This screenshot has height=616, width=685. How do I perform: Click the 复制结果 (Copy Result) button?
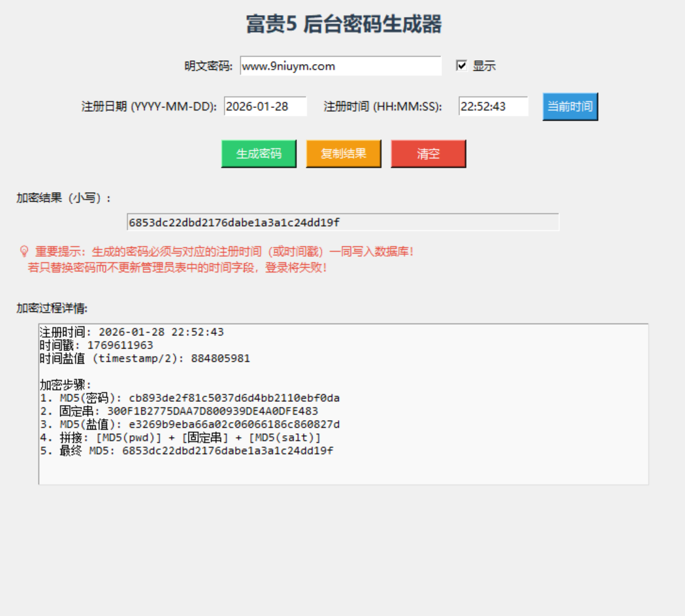(342, 153)
